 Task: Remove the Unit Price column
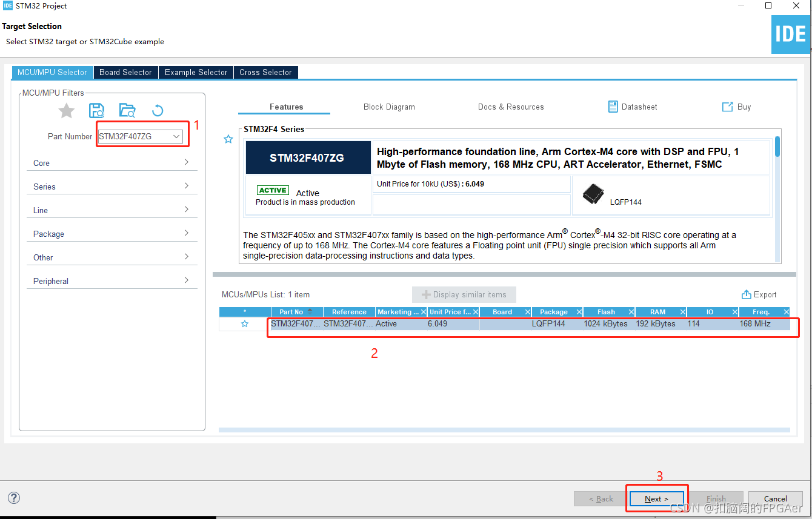pyautogui.click(x=475, y=312)
